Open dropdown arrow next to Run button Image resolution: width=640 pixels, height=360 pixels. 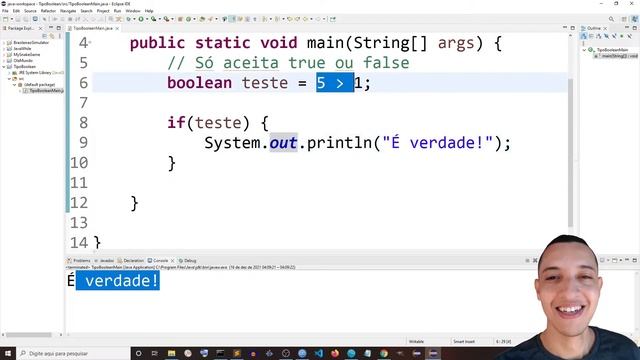(x=147, y=19)
